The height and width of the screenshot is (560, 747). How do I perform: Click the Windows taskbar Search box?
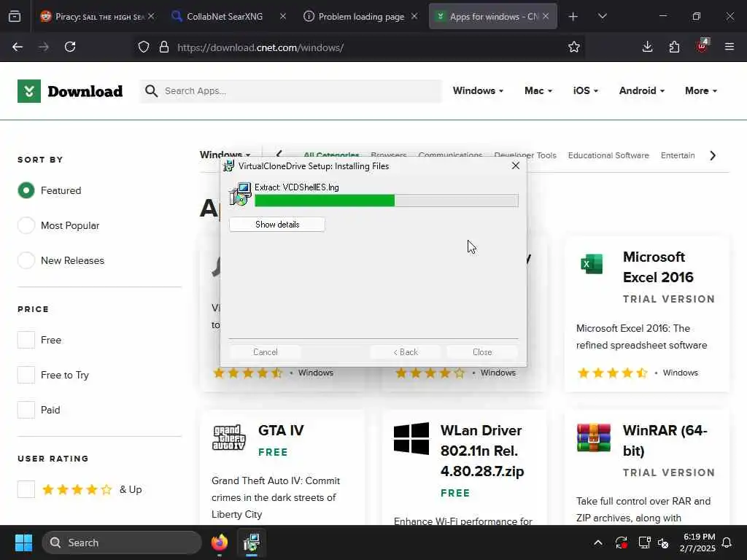tap(122, 542)
